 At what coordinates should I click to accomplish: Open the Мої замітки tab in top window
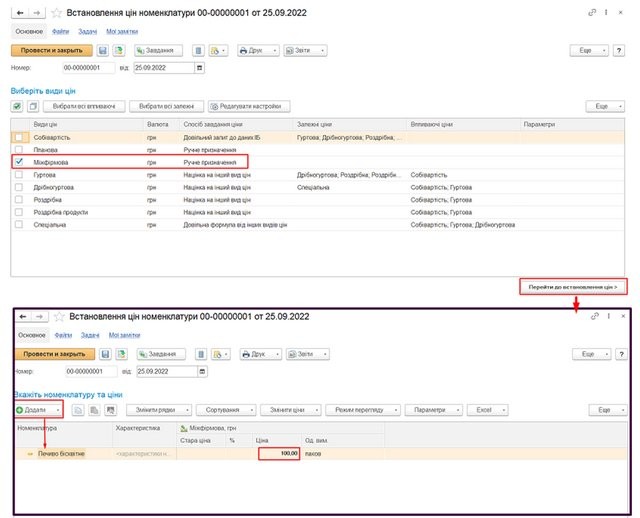point(123,30)
